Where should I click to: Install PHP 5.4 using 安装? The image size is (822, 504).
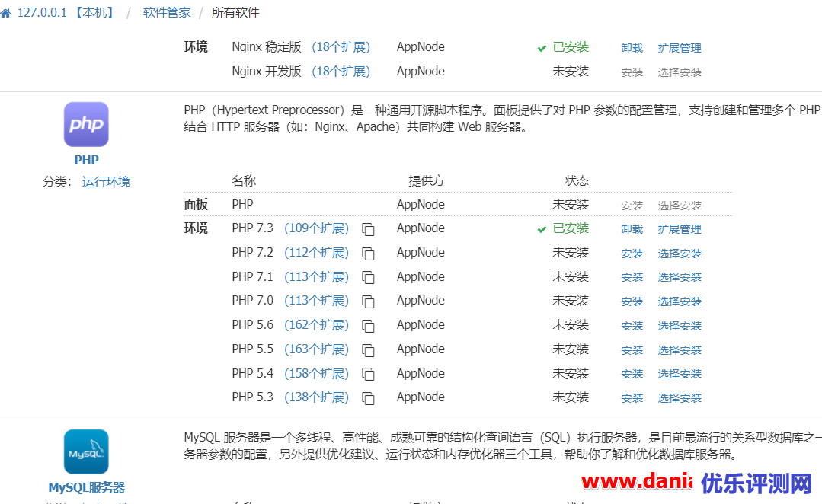coord(632,374)
